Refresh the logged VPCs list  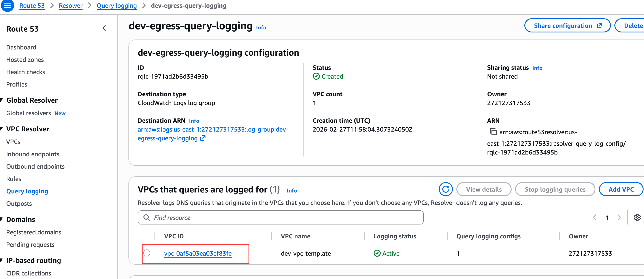[446, 189]
